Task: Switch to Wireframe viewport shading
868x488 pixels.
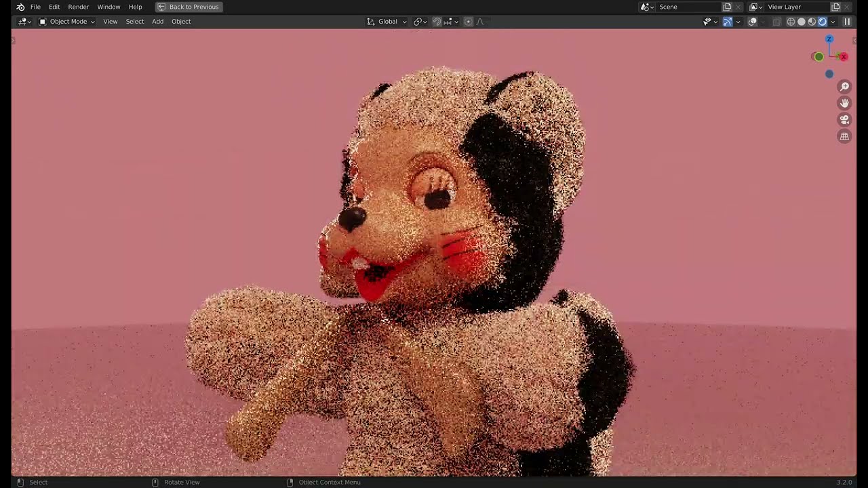Action: [x=791, y=22]
